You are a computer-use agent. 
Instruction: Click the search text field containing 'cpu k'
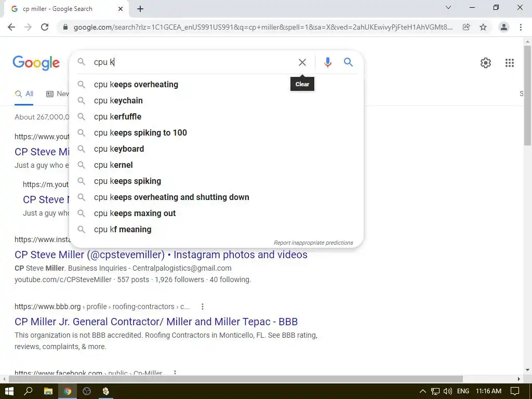(193, 62)
